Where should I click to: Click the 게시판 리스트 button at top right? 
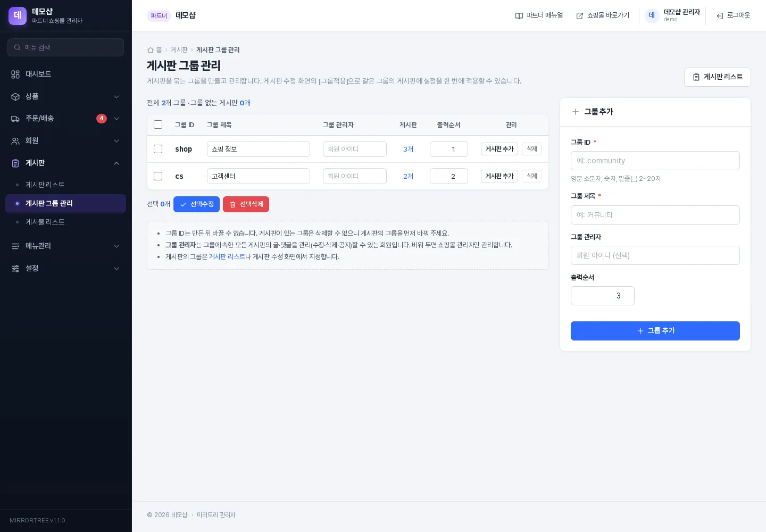(x=717, y=77)
